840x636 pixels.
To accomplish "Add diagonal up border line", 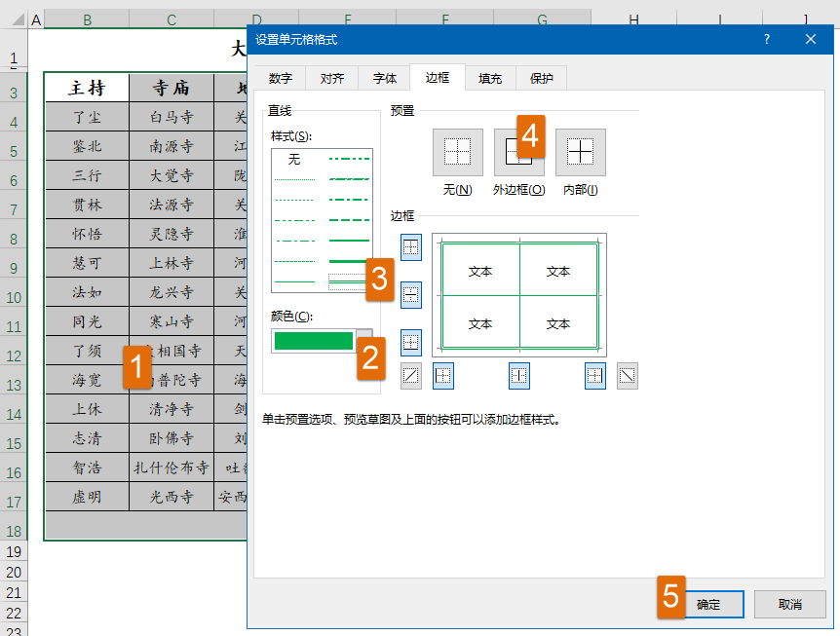I will [x=411, y=376].
